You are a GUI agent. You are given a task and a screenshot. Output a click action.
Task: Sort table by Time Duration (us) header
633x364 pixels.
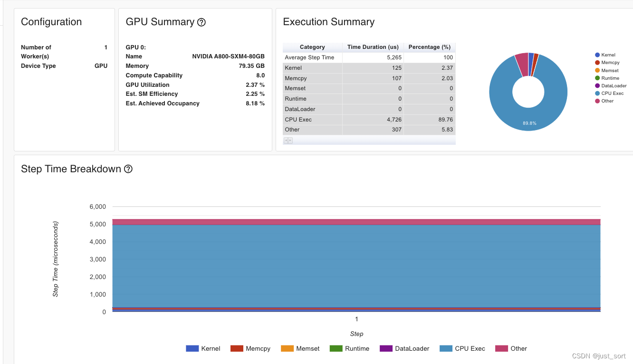tap(373, 47)
